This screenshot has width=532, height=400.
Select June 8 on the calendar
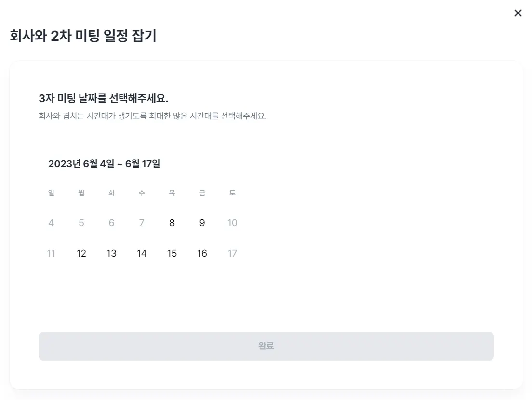pos(172,223)
